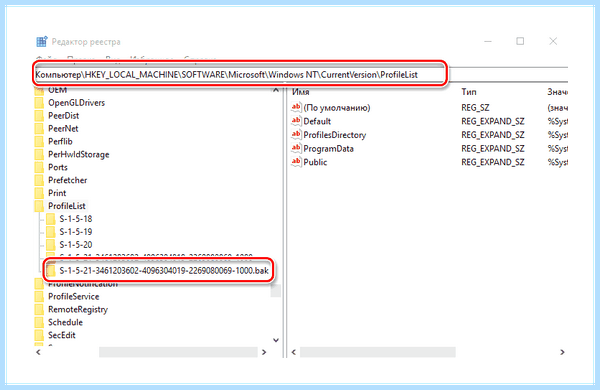Select the RemoteRegistry key

78,310
